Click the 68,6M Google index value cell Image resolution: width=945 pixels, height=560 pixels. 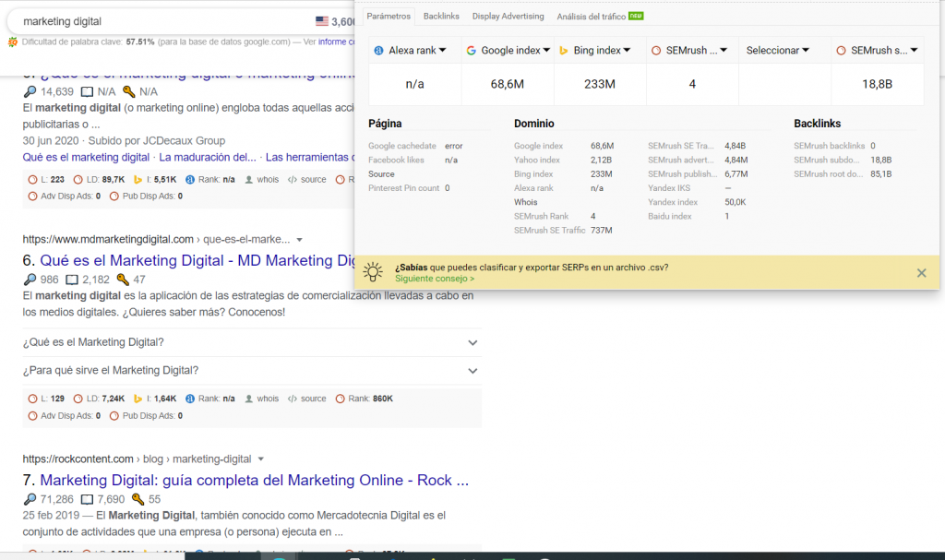pos(508,84)
